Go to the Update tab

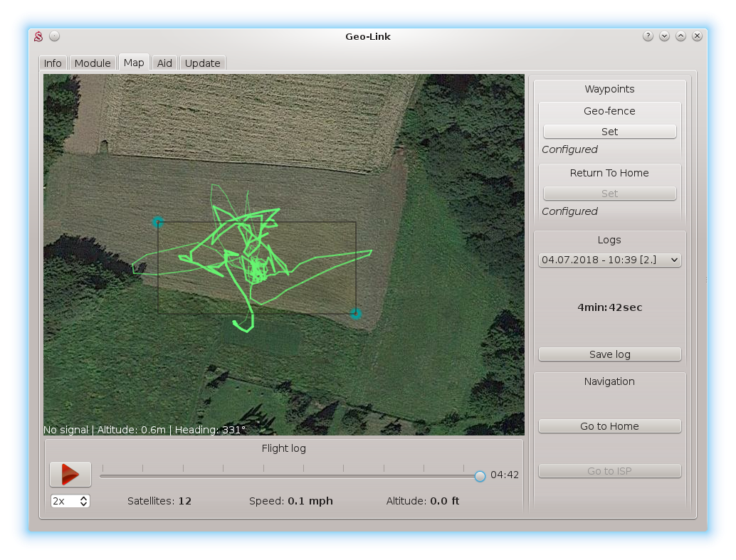(202, 63)
